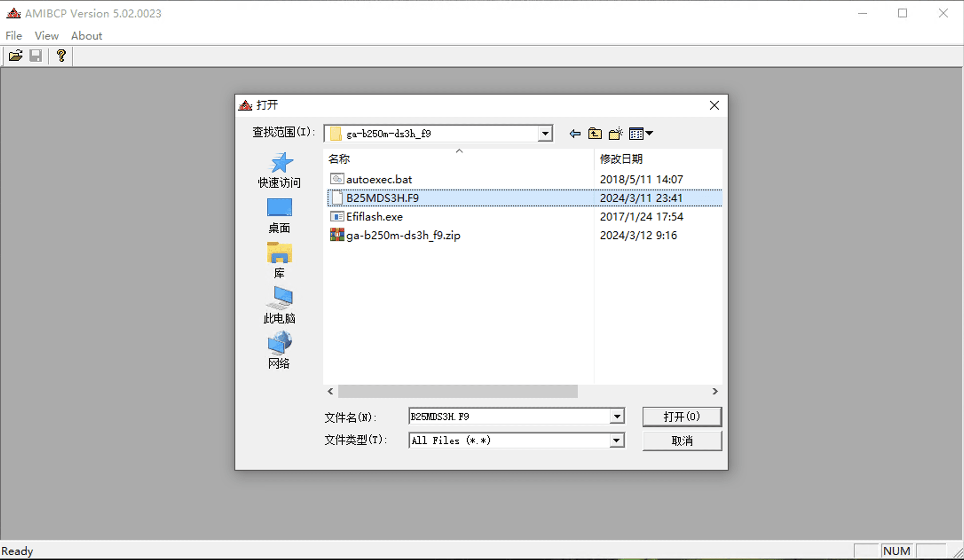Image resolution: width=964 pixels, height=560 pixels.
Task: Click the Help question mark icon
Action: pyautogui.click(x=61, y=56)
